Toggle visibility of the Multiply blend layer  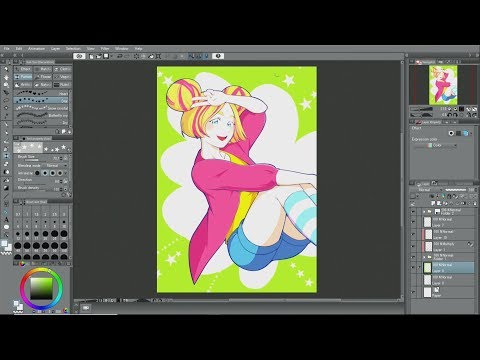[x=414, y=246]
